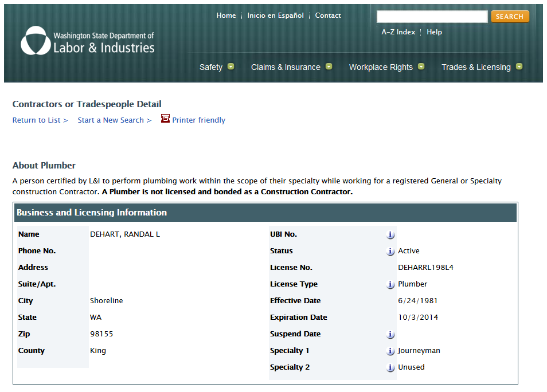This screenshot has height=392, width=547.
Task: Focus the site search text field
Action: [x=432, y=17]
